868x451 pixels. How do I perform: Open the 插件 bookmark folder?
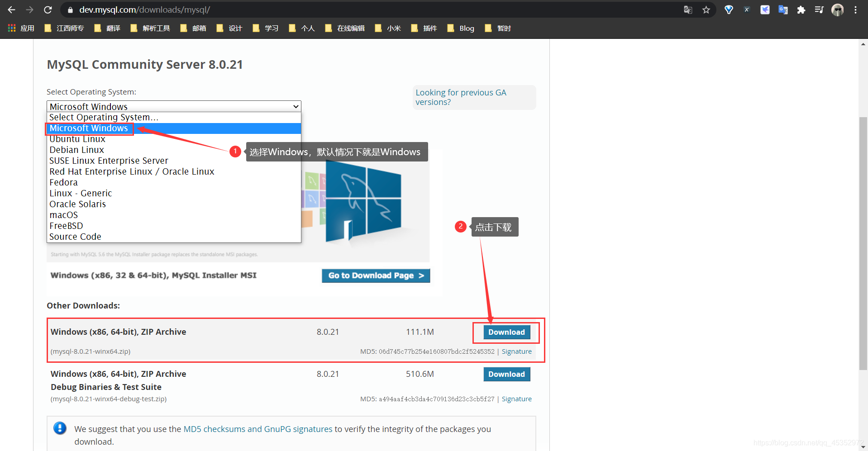(424, 28)
